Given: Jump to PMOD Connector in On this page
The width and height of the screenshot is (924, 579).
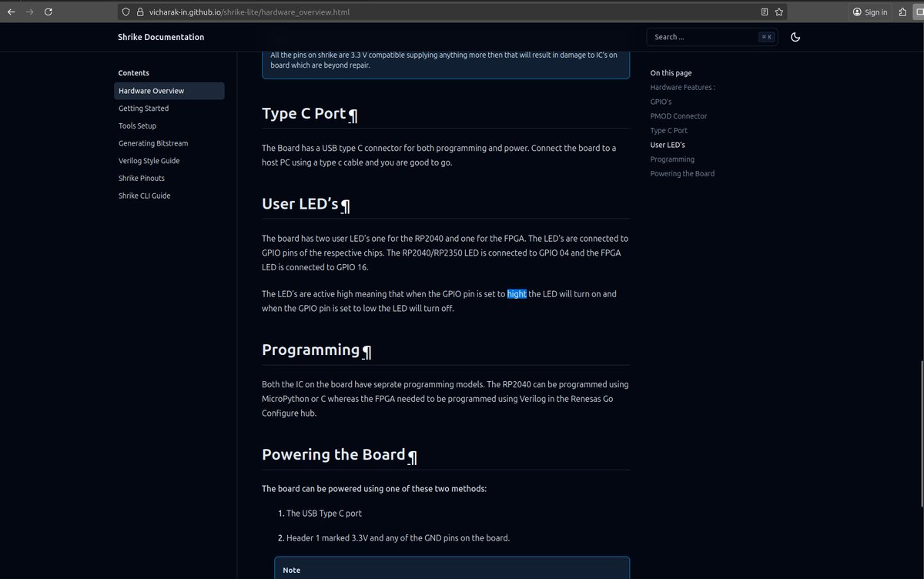Looking at the screenshot, I should tap(678, 116).
